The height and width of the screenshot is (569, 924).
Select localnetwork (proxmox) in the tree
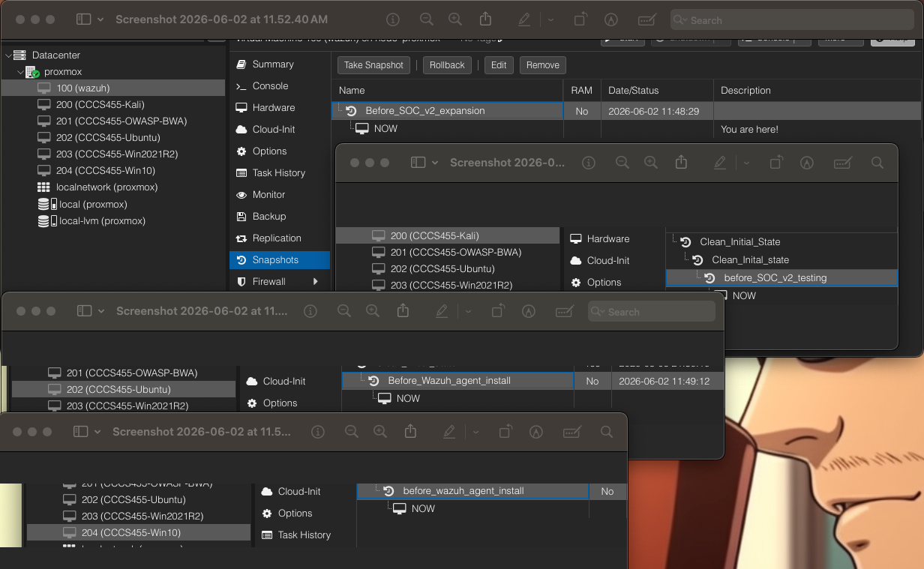point(113,187)
